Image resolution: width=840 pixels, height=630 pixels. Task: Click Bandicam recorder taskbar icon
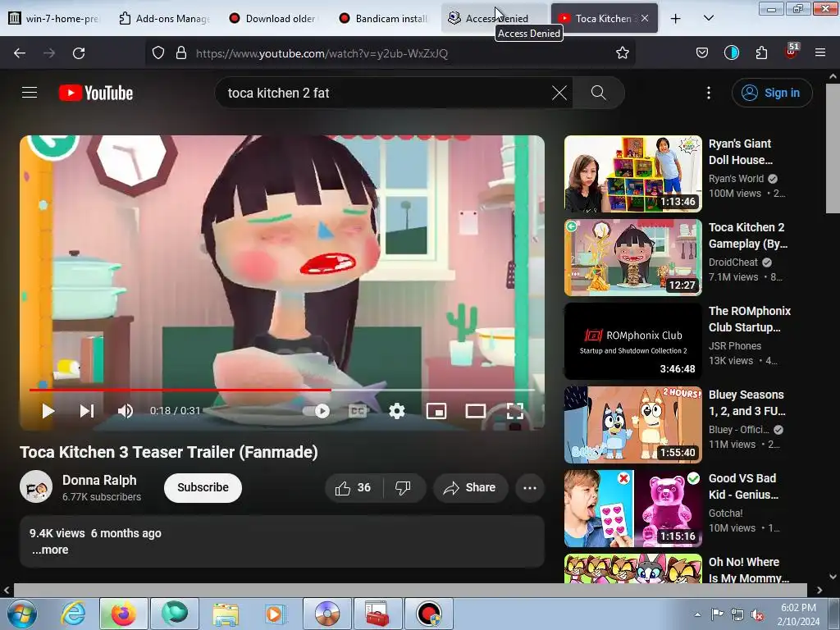(428, 614)
